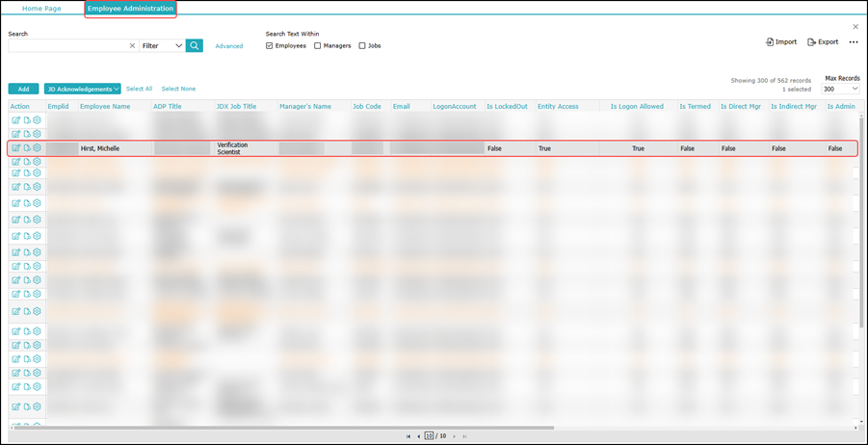This screenshot has height=445, width=868.
Task: Open the Filter dropdown next to search
Action: click(162, 45)
